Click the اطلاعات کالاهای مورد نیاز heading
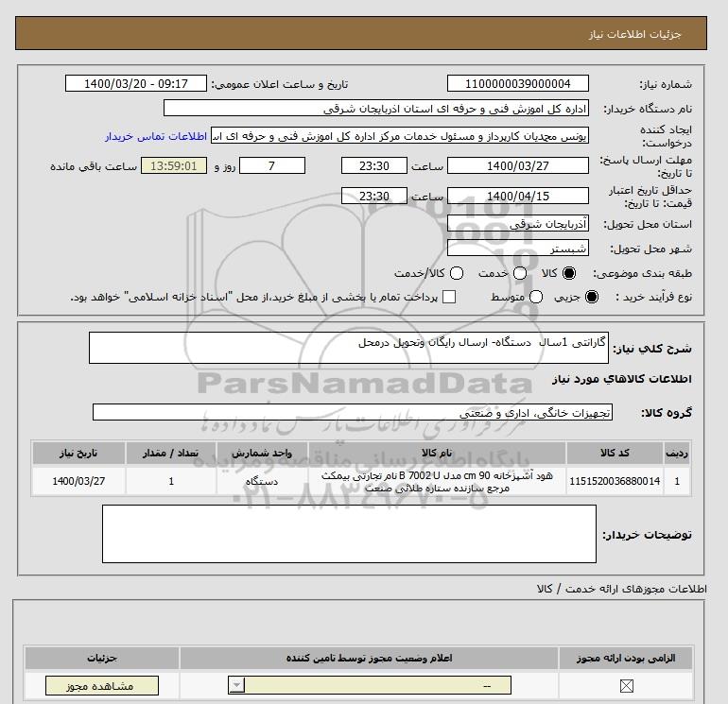The height and width of the screenshot is (704, 728). coord(622,379)
